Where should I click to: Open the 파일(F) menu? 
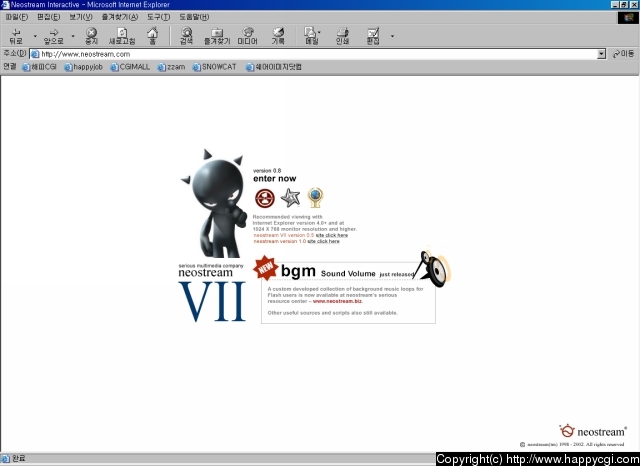(x=17, y=17)
